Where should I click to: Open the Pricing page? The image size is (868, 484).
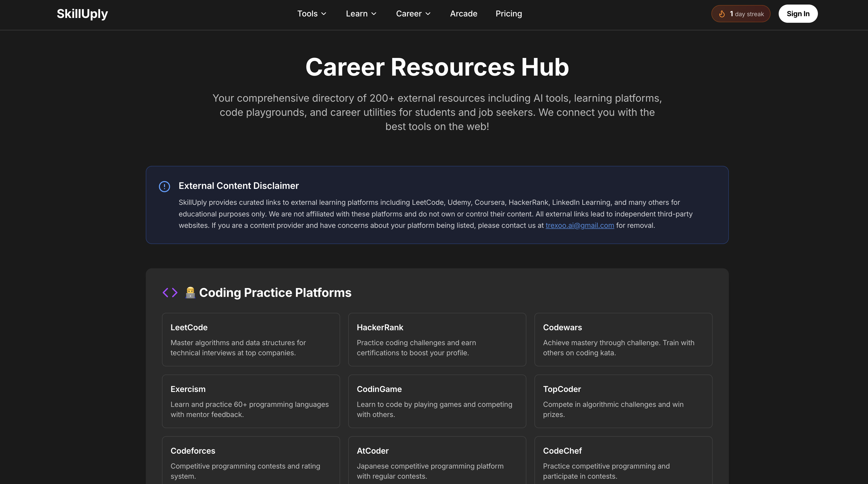[x=508, y=14]
